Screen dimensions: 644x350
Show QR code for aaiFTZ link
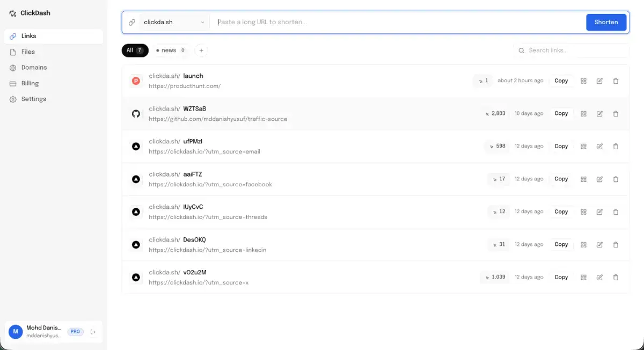click(x=583, y=179)
